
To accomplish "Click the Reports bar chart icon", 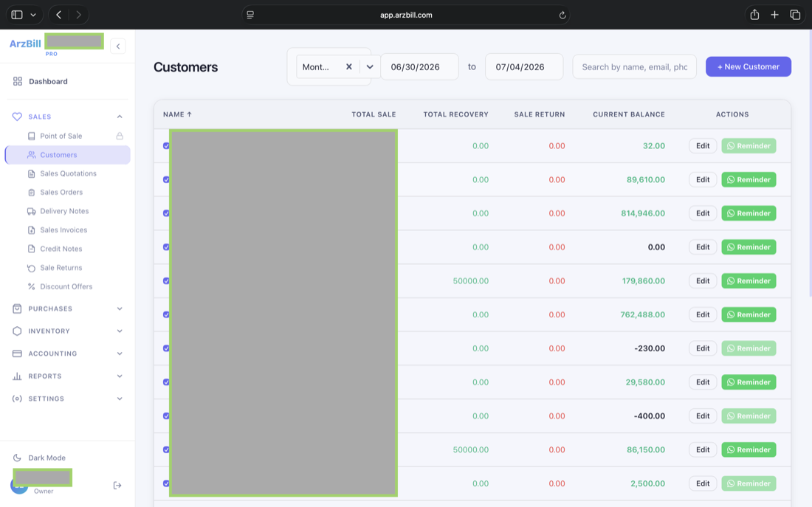I will (17, 376).
